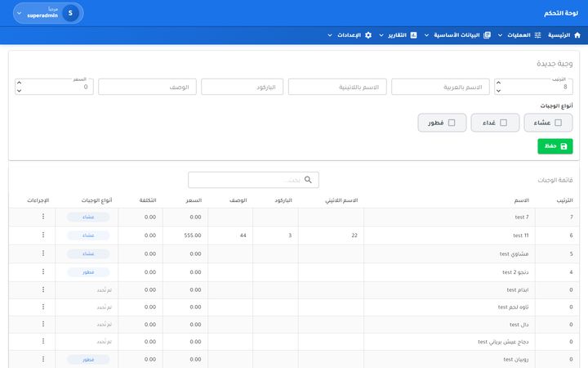
Task: Increase the الترتيب order value
Action: 498,83
